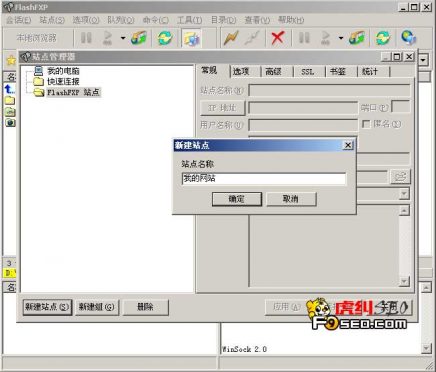Open the Options menu (选项)
The image size is (436, 372).
pyautogui.click(x=86, y=20)
